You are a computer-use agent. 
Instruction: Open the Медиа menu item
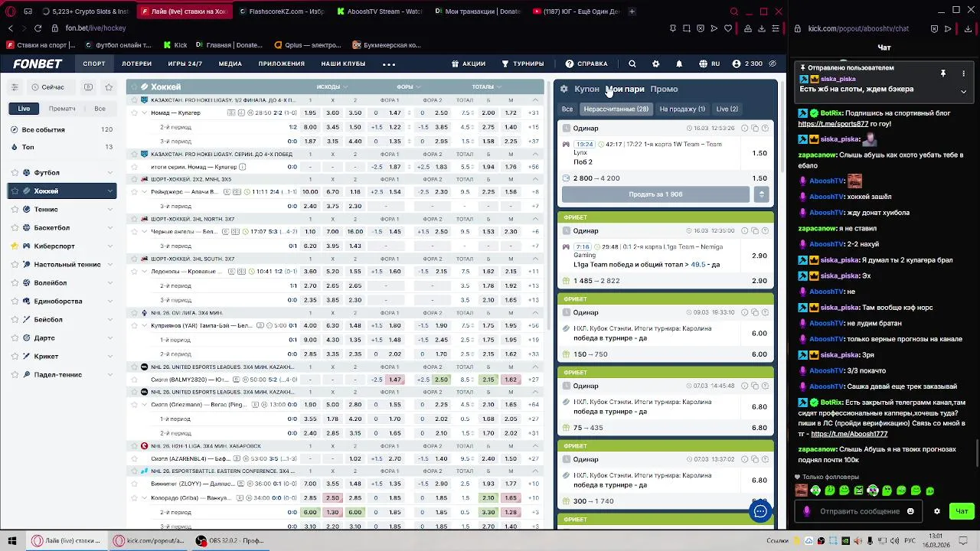(x=230, y=64)
